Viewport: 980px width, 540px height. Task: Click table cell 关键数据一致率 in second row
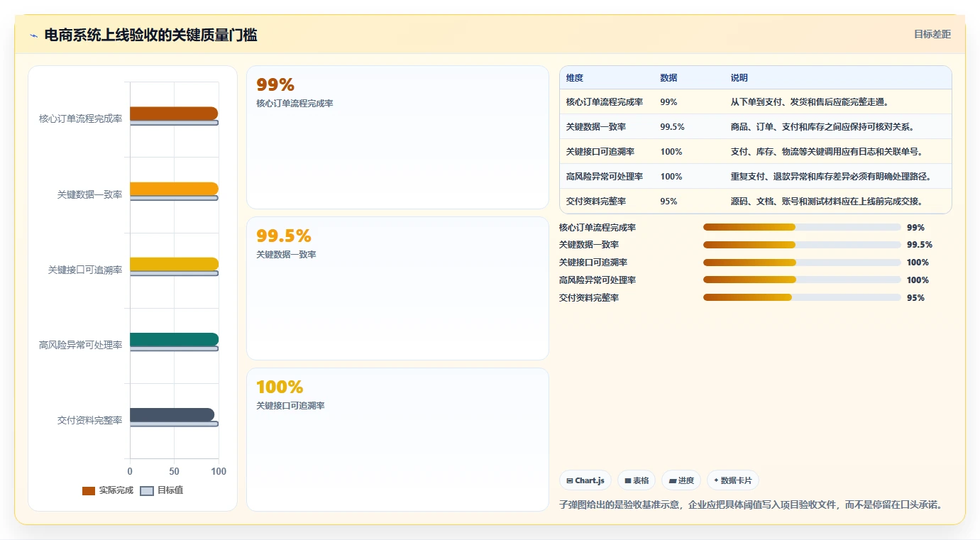click(x=596, y=127)
